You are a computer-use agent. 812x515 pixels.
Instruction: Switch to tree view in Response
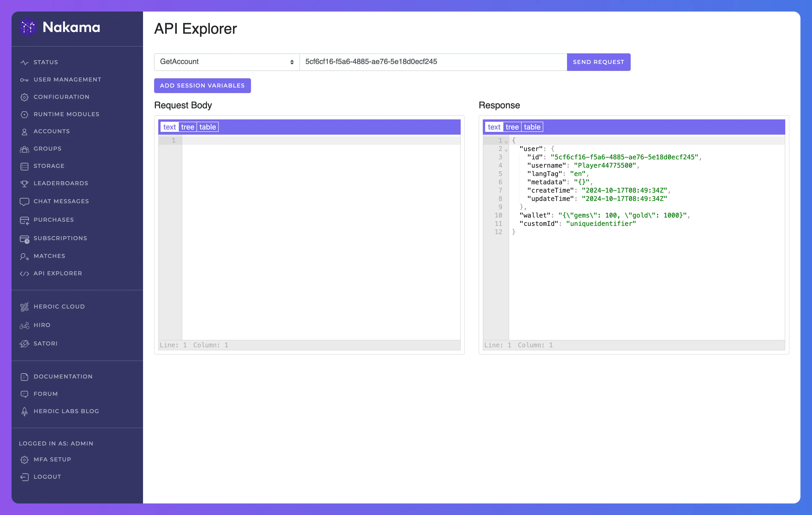[512, 127]
